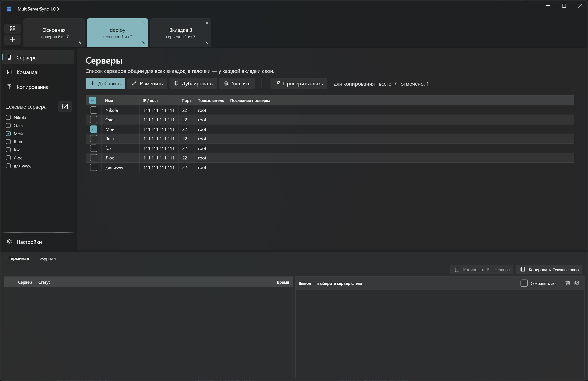The height and width of the screenshot is (381, 588).
Task: Click rename pencil on Вкладка 3 tab
Action: click(x=207, y=43)
